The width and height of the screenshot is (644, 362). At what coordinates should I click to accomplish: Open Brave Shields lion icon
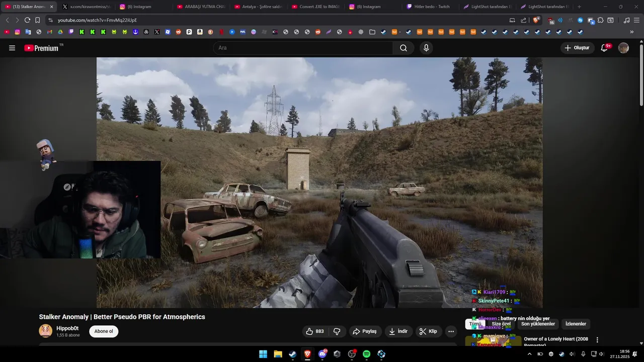[536, 20]
